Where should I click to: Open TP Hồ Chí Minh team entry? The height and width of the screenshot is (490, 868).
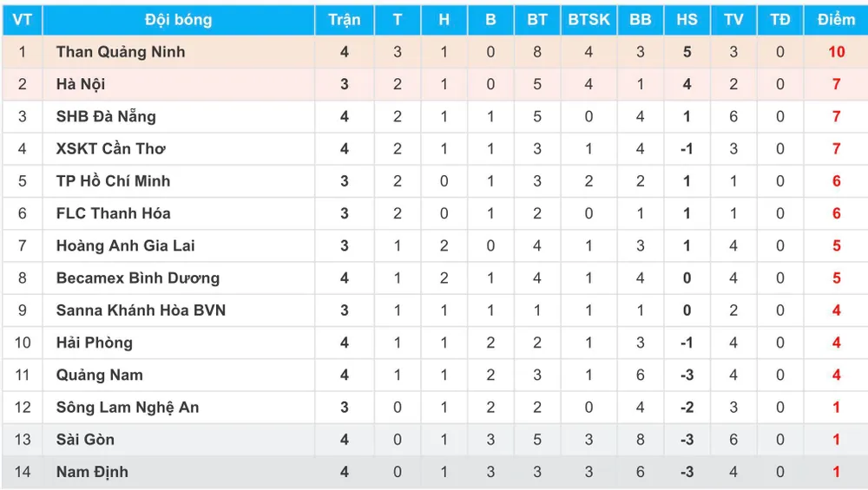113,181
